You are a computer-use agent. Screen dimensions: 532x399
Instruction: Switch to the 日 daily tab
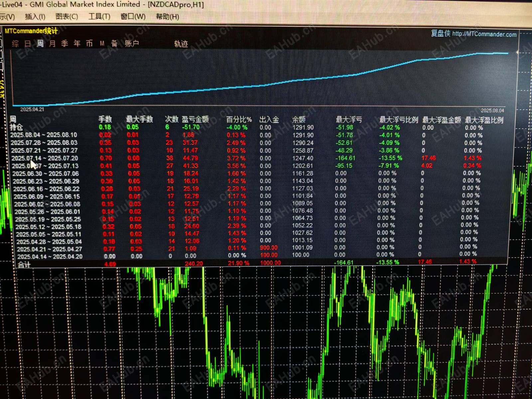click(28, 44)
